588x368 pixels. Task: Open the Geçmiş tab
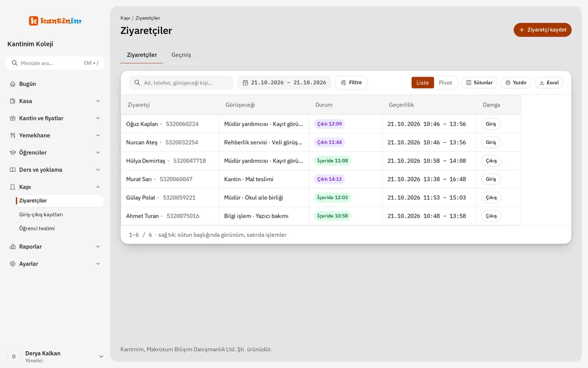(x=181, y=55)
